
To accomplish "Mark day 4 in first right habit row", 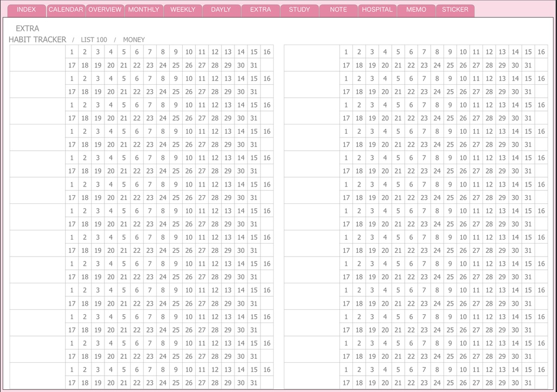I will (385, 52).
